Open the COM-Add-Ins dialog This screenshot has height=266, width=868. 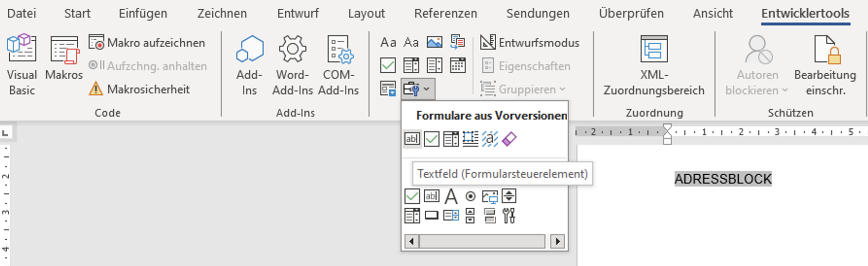click(x=338, y=63)
